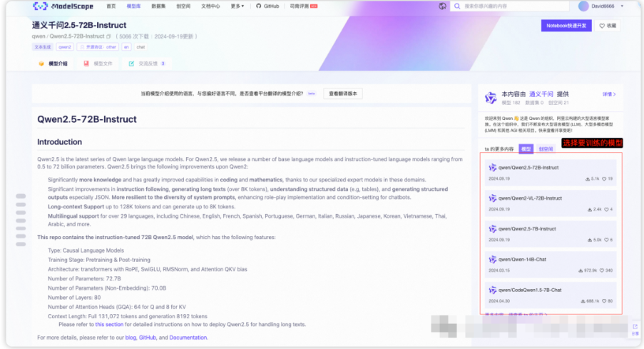Screen dimensions: 644x349
Task: Open the qwen/Qwen2.5-72B-Instruct model card
Action: click(551, 173)
